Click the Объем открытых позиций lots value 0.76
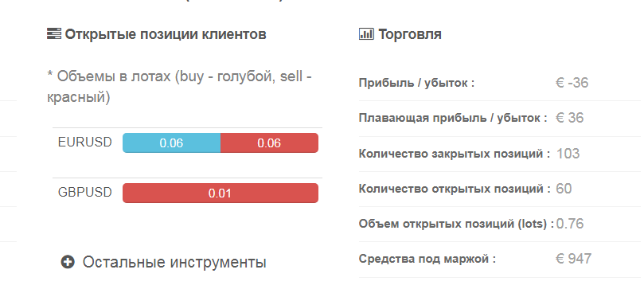 [570, 224]
